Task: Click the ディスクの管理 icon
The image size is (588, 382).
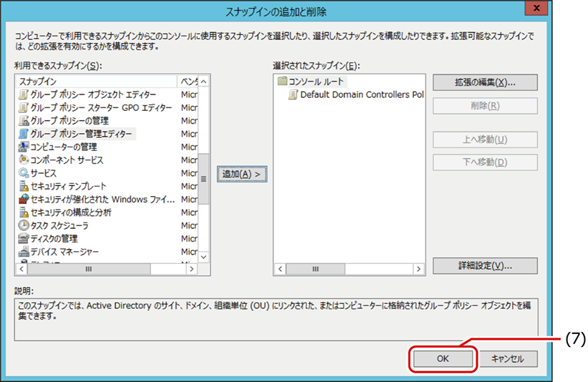Action: click(x=23, y=238)
